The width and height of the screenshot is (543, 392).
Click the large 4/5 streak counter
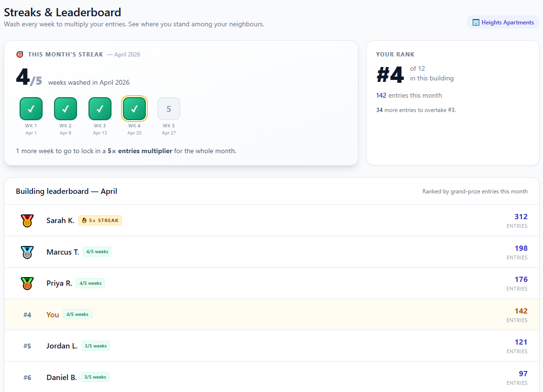tap(29, 77)
